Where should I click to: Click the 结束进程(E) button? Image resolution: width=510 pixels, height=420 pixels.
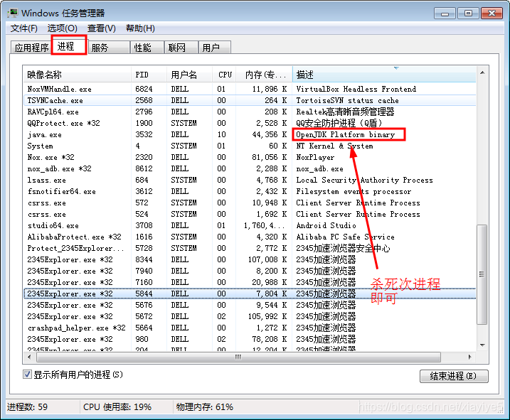pos(454,376)
